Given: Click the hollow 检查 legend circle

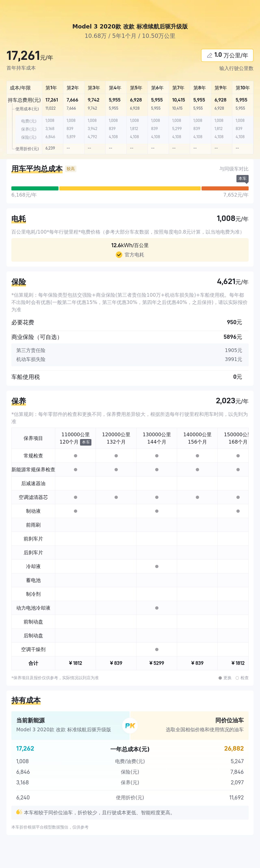Looking at the screenshot, I should pyautogui.click(x=237, y=678).
